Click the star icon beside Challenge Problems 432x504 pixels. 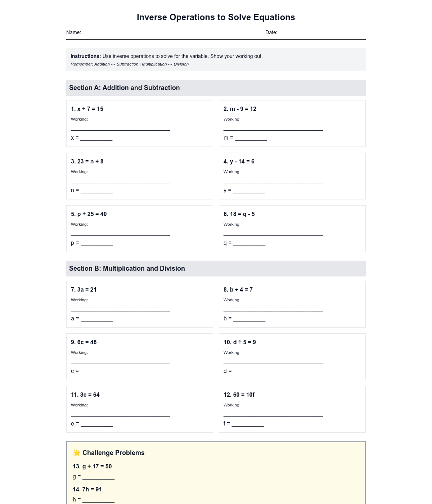point(77,453)
